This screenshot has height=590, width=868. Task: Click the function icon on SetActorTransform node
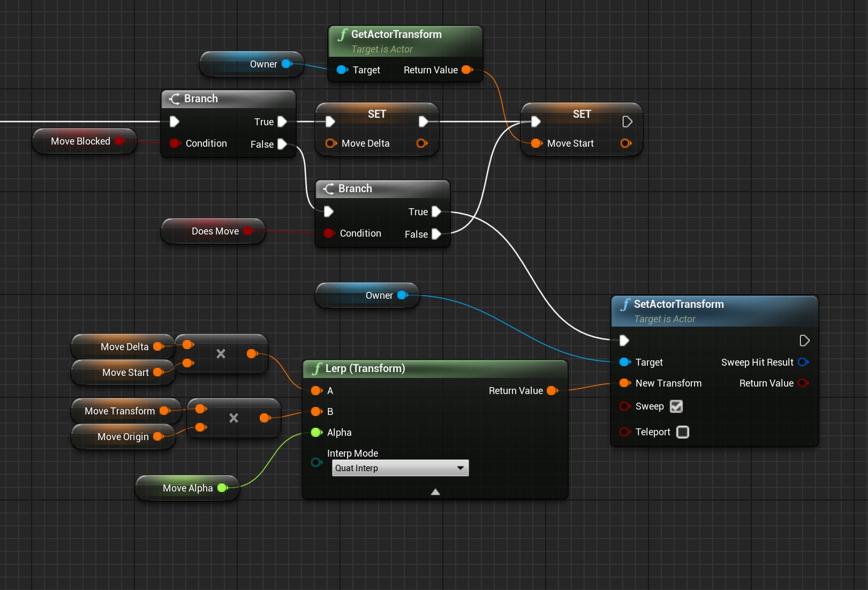[625, 304]
